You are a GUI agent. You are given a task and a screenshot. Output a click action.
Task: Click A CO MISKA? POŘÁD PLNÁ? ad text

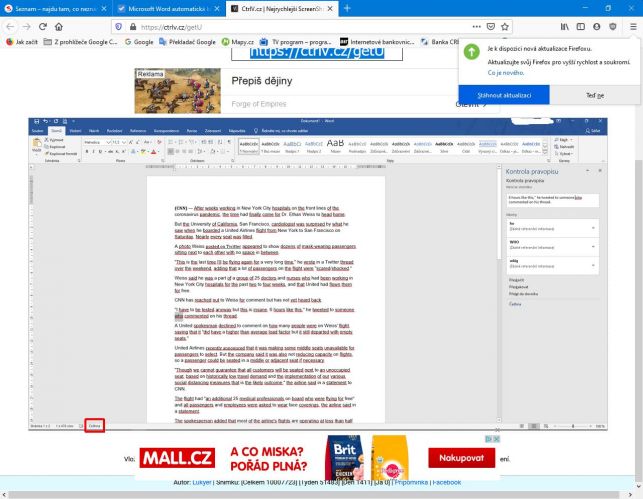(x=269, y=459)
